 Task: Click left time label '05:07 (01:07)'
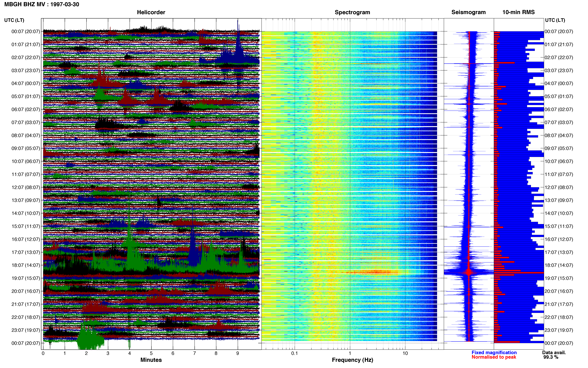pos(26,96)
